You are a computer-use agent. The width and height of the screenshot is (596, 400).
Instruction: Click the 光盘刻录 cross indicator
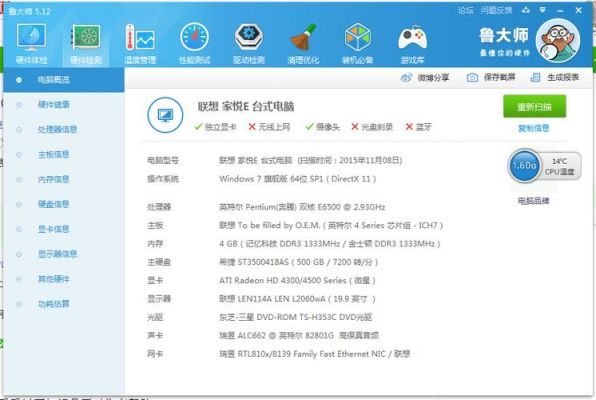coord(372,127)
